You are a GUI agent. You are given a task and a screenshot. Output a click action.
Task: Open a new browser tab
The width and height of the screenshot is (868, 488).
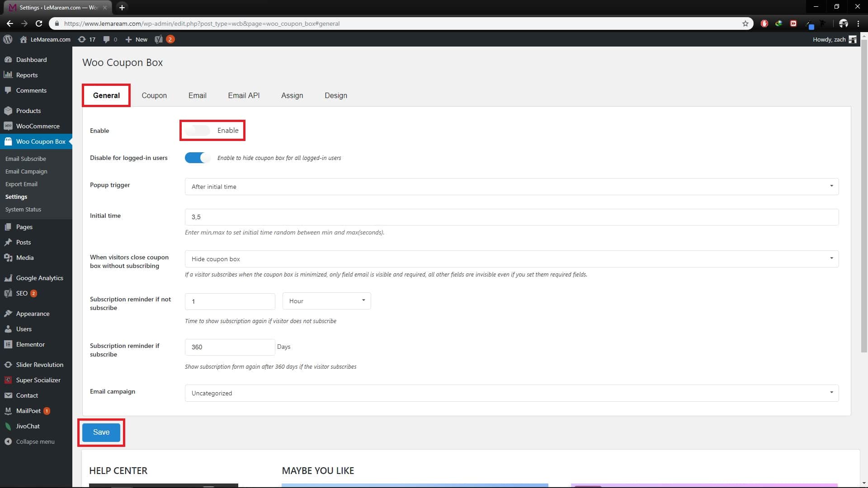pos(122,7)
